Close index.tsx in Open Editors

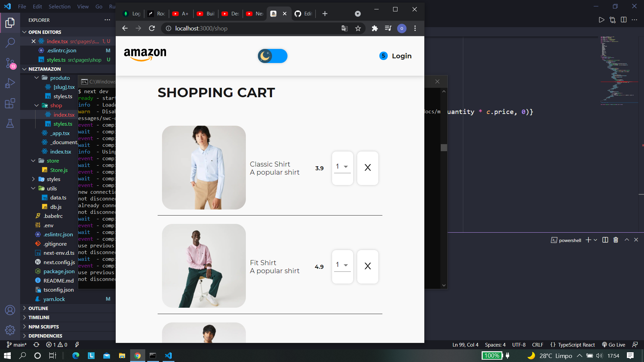[x=33, y=41]
